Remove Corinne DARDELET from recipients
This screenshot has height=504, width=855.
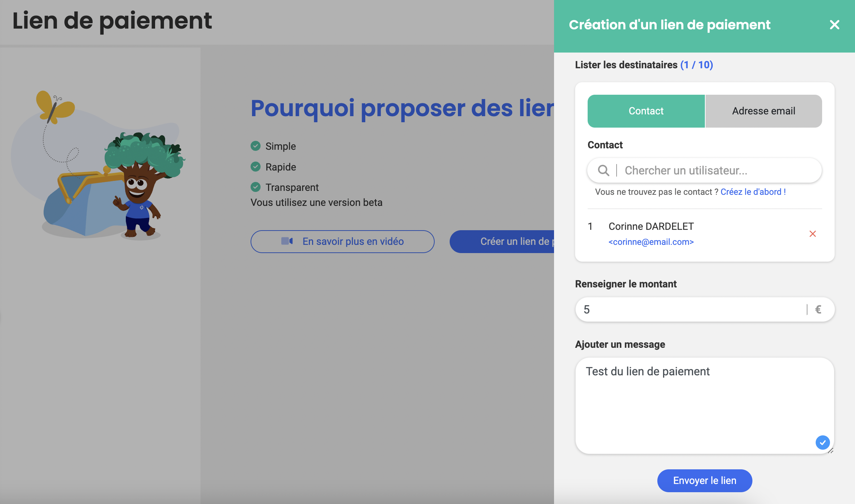(812, 234)
